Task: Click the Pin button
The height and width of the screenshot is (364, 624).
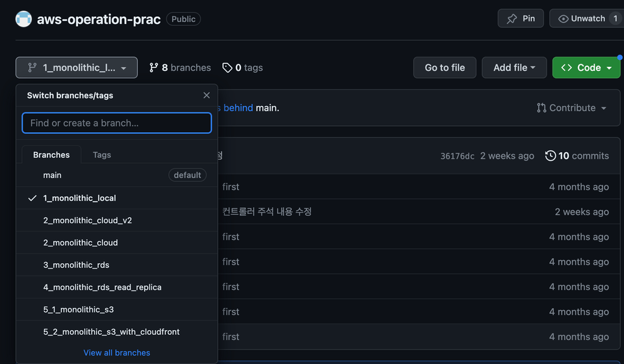Action: [521, 19]
